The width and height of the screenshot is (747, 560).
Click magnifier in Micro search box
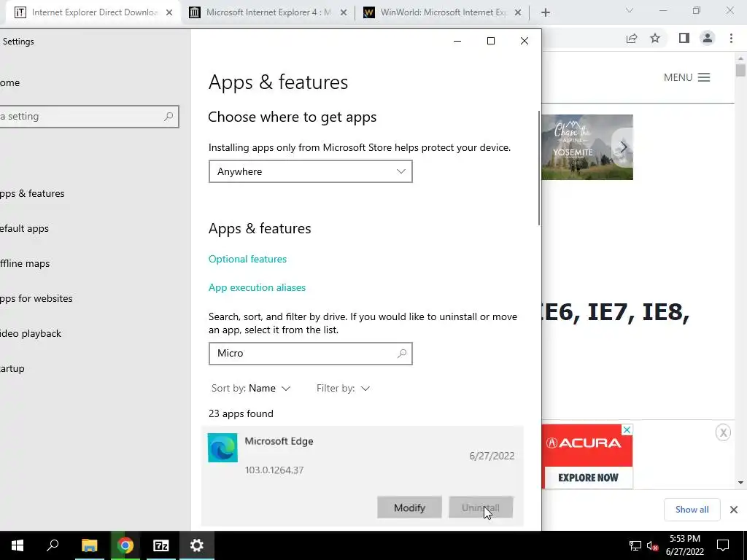(x=402, y=354)
